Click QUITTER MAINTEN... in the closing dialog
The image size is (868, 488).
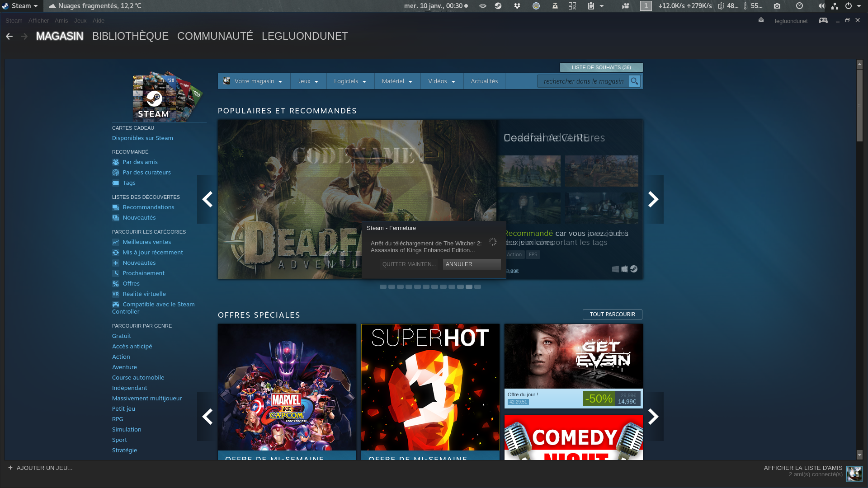pos(409,264)
